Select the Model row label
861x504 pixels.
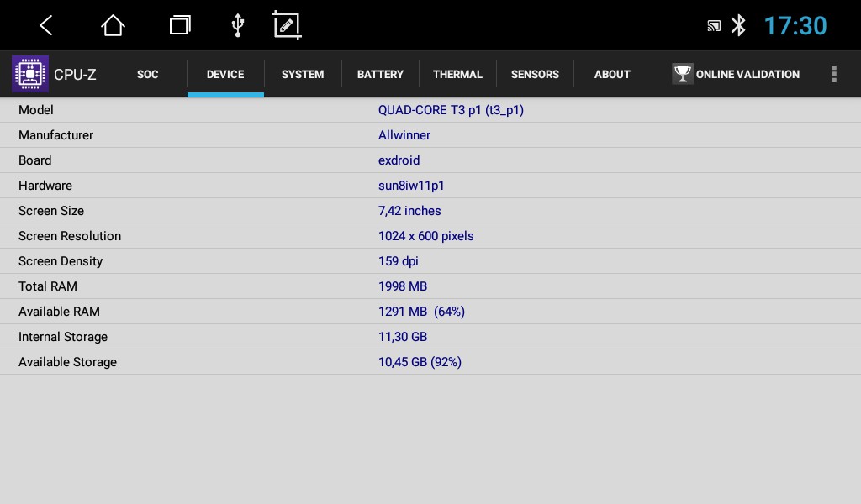35,110
